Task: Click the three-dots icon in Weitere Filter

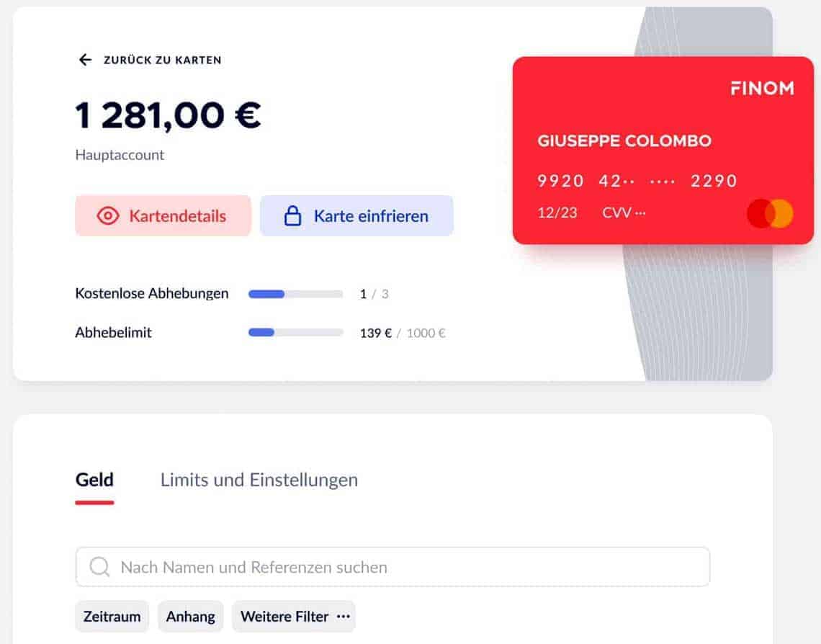Action: point(343,616)
